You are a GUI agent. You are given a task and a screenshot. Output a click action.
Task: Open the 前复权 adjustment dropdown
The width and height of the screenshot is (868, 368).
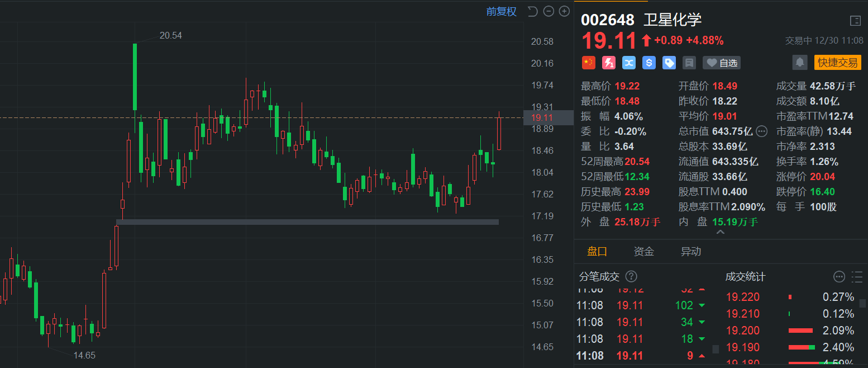click(501, 11)
